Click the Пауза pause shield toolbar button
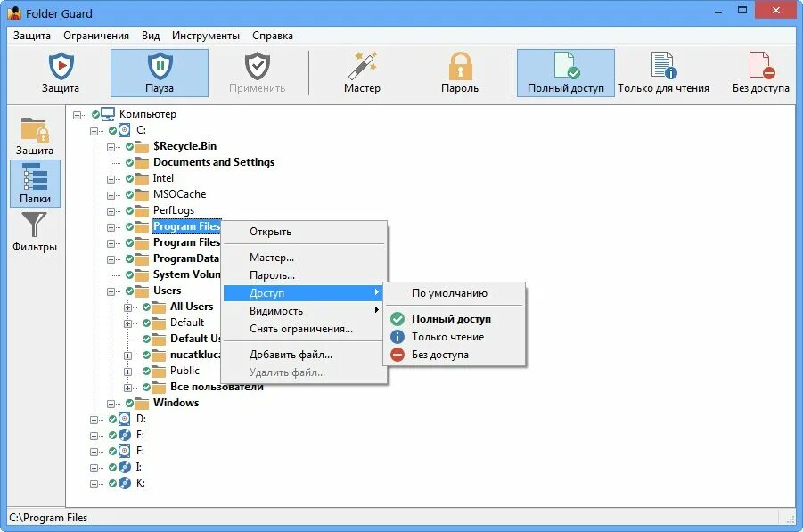Viewport: 803px width, 532px height. (x=160, y=73)
